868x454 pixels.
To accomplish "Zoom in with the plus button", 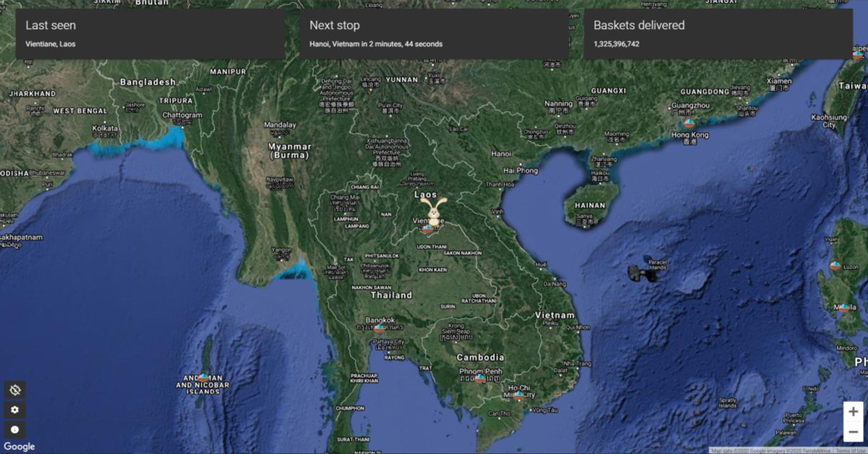I will point(854,411).
